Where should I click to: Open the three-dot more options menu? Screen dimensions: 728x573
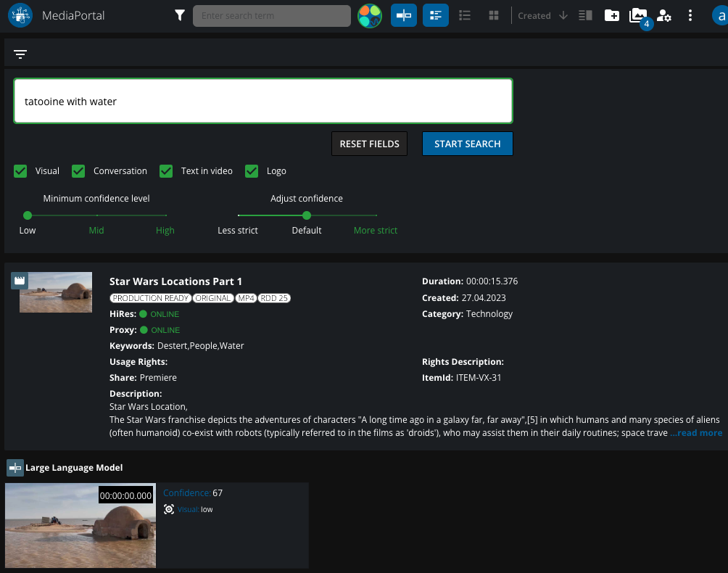point(690,15)
